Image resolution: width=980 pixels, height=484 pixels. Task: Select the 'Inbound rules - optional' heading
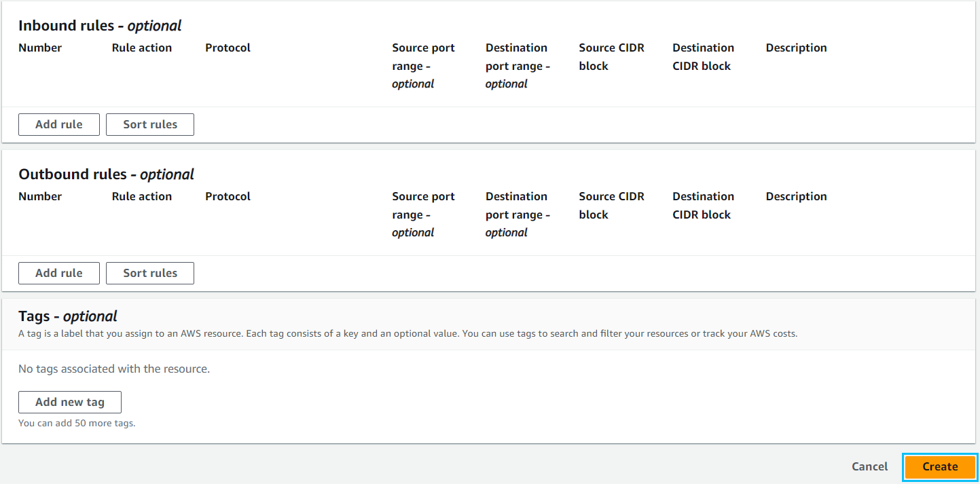(100, 26)
